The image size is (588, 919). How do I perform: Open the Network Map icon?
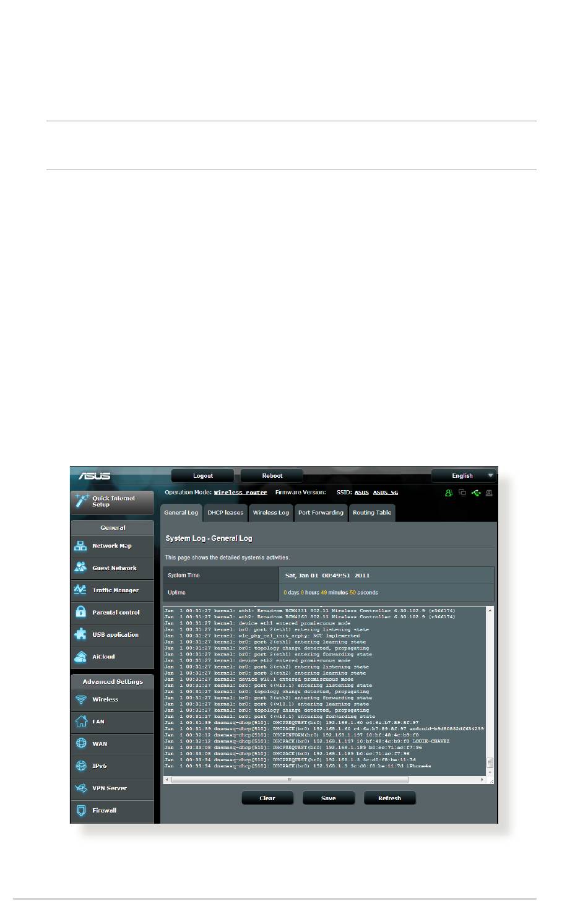[x=80, y=546]
